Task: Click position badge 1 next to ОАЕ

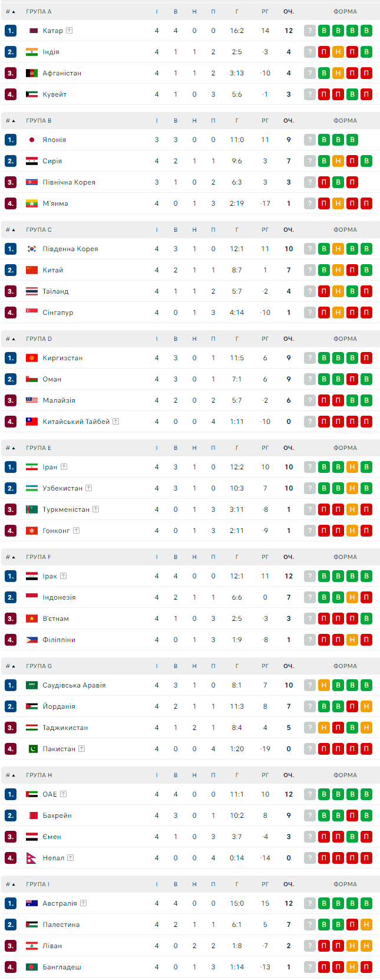Action: pos(11,794)
